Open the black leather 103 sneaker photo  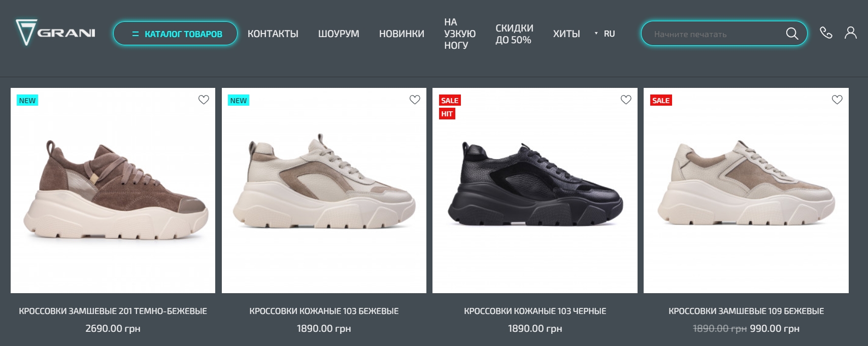535,191
